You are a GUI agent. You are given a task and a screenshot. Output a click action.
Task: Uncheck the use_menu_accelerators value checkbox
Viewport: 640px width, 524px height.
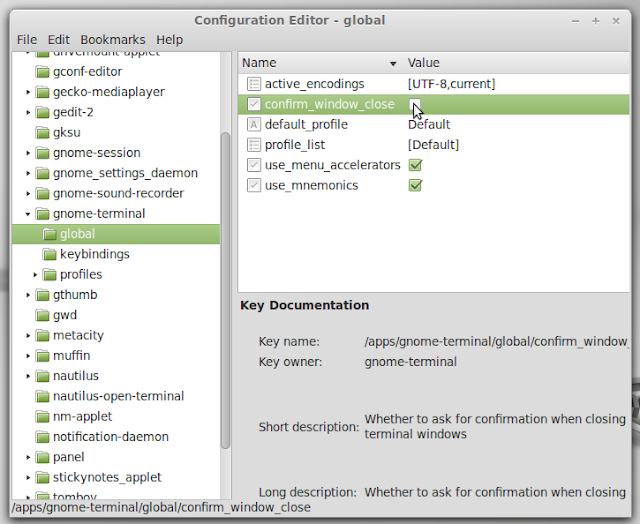coord(415,165)
